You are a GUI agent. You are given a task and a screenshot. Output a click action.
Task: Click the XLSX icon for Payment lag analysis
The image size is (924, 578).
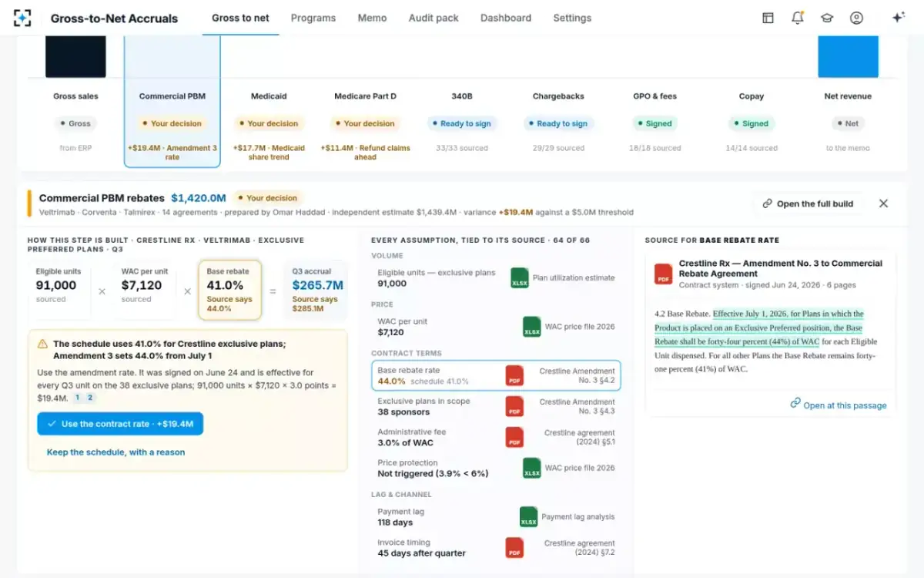(528, 517)
